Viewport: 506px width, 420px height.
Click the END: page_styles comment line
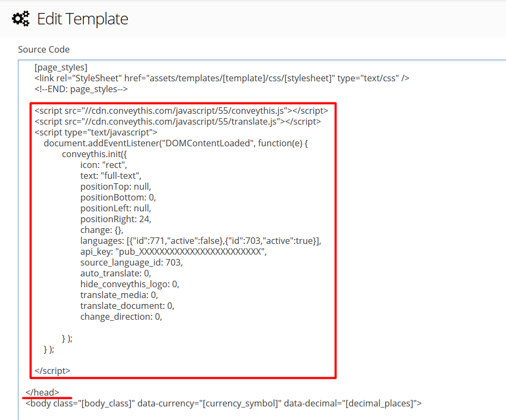point(81,89)
